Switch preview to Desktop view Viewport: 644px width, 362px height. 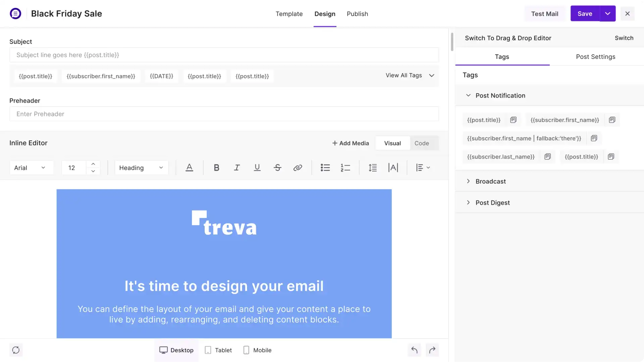176,350
